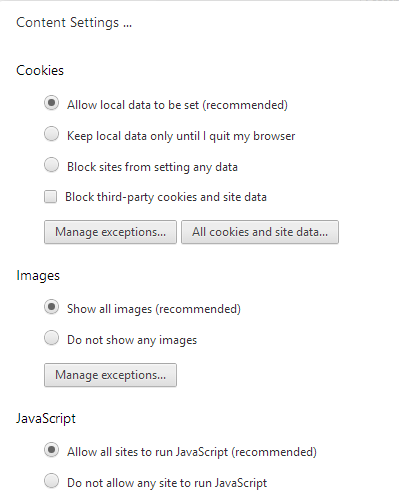
Task: Click the Images section heading
Action: coord(38,276)
